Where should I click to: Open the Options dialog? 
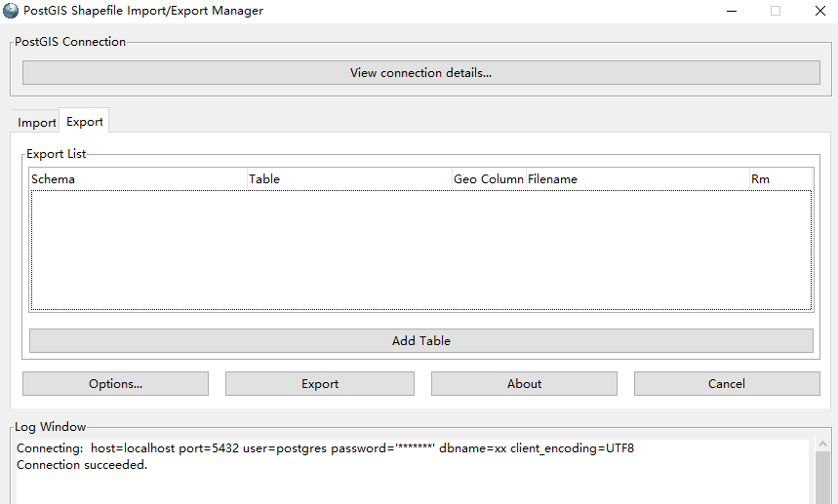click(115, 384)
